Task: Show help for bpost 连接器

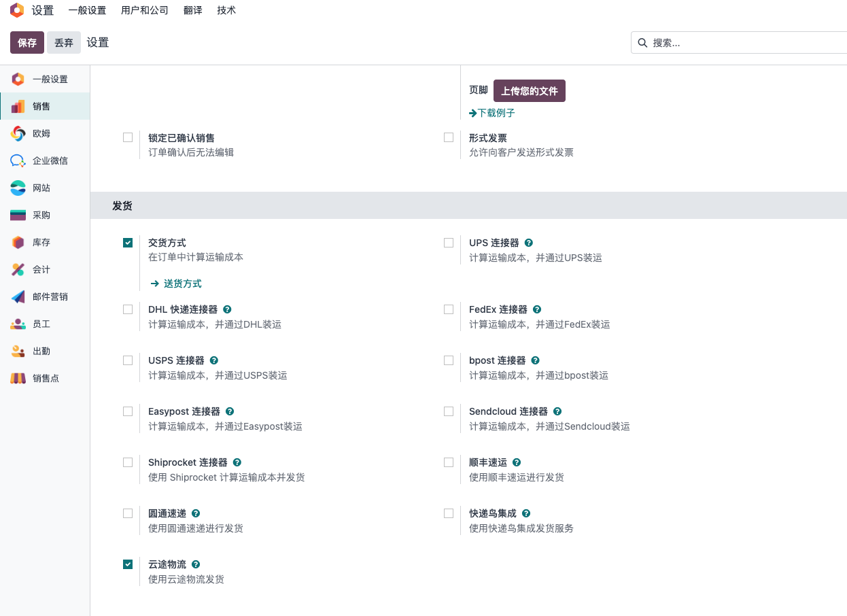Action: (x=535, y=360)
